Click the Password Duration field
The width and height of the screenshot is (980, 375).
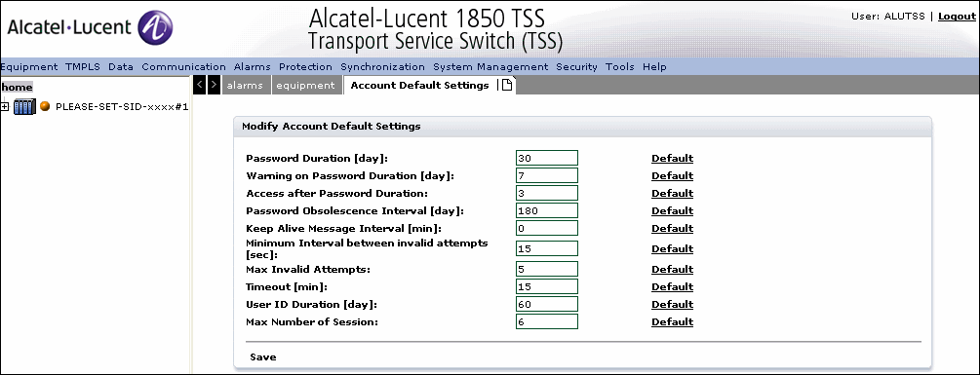547,158
